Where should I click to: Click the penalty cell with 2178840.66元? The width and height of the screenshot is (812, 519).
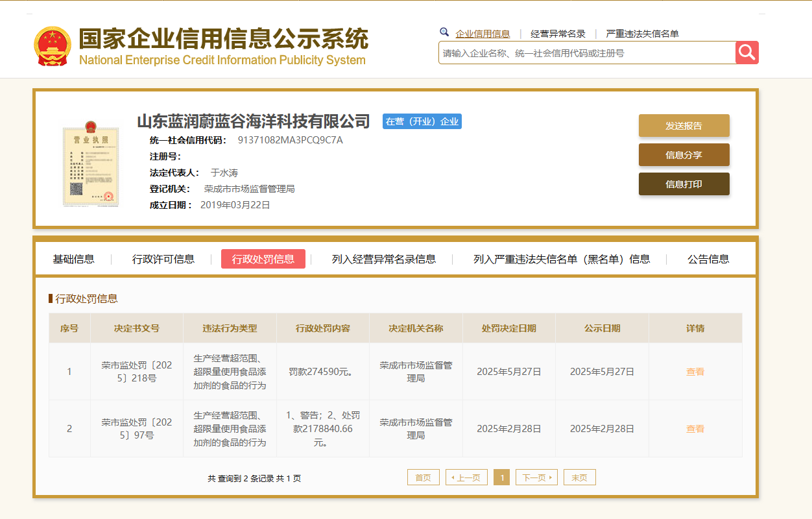[323, 429]
